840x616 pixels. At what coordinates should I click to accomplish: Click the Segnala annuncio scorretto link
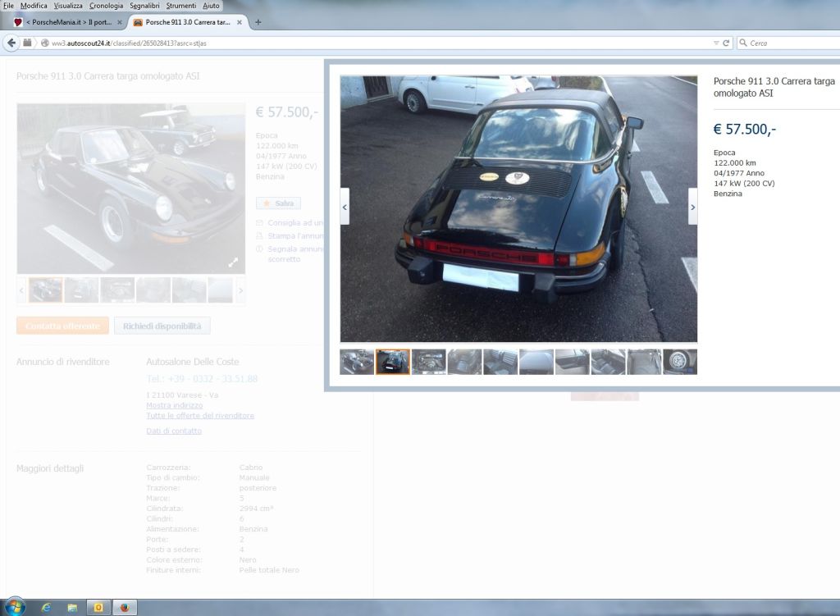pyautogui.click(x=295, y=254)
